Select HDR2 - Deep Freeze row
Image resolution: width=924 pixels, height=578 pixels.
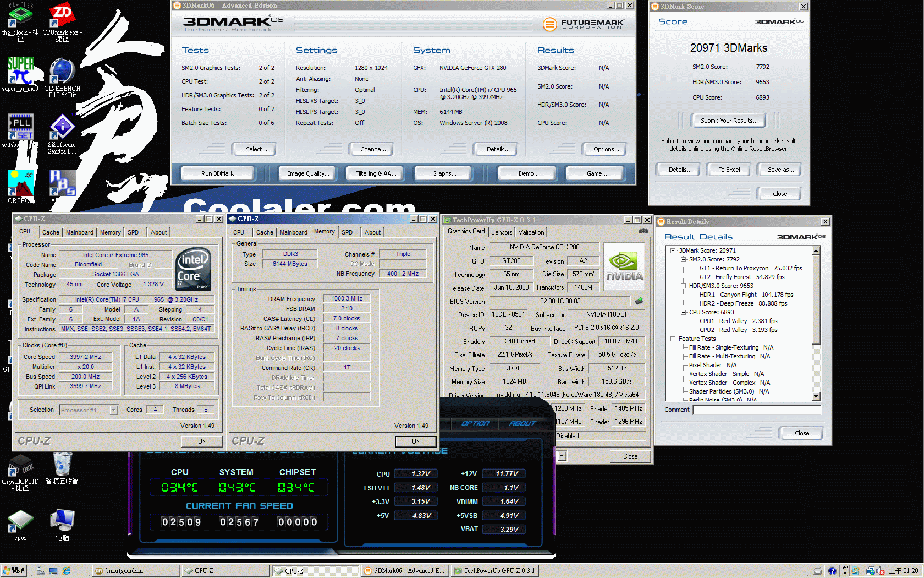click(743, 303)
